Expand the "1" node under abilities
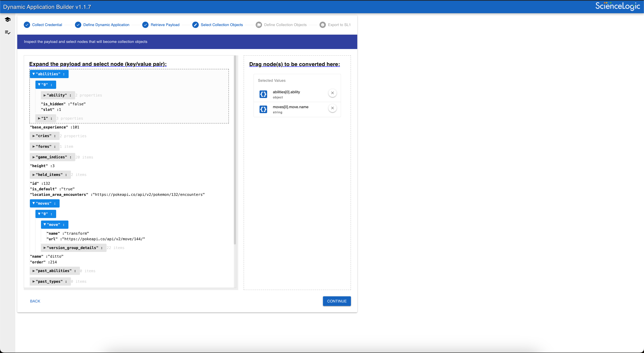644x353 pixels. (x=45, y=118)
